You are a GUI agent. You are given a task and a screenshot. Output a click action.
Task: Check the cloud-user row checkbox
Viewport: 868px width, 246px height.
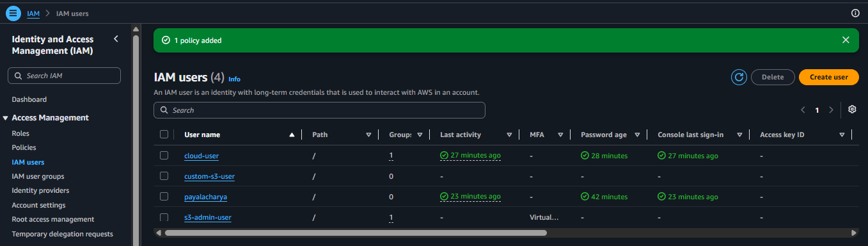(164, 155)
